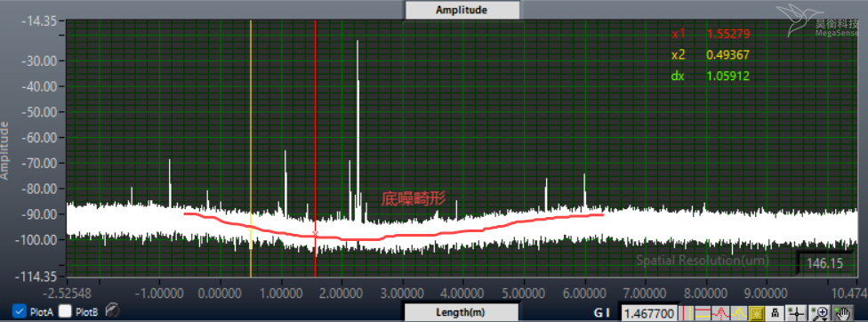Uncheck the PlotA checkbox

(20, 311)
